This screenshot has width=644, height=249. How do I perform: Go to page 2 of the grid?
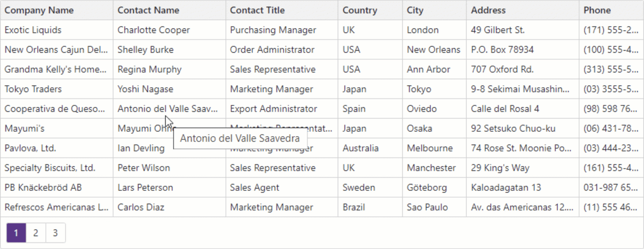tap(36, 233)
